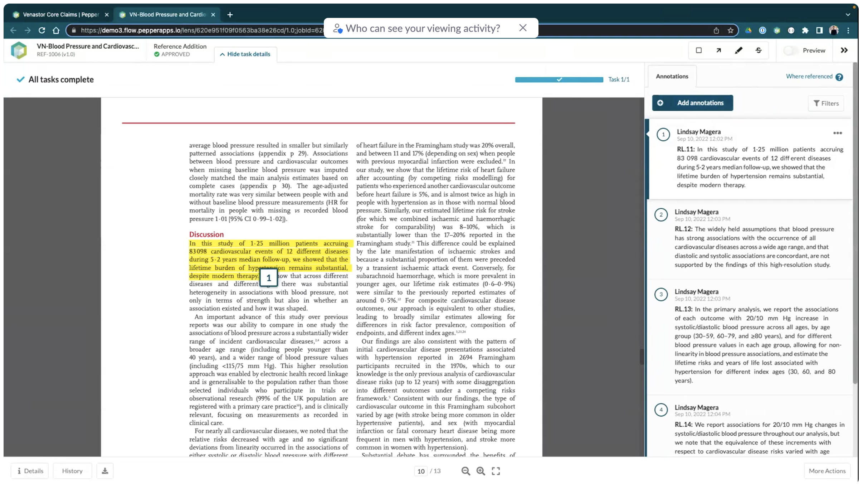
Task: Collapse task details via Hide task details
Action: pos(245,54)
